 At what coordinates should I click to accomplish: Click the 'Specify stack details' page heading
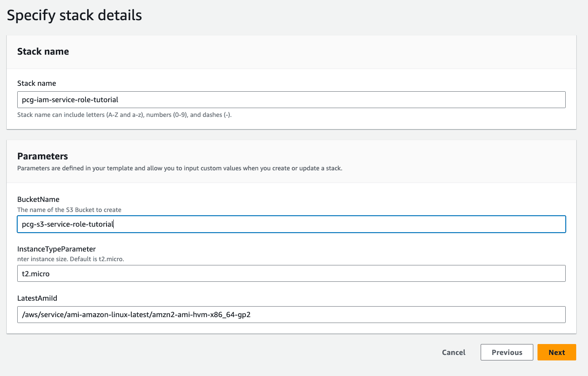pyautogui.click(x=74, y=15)
